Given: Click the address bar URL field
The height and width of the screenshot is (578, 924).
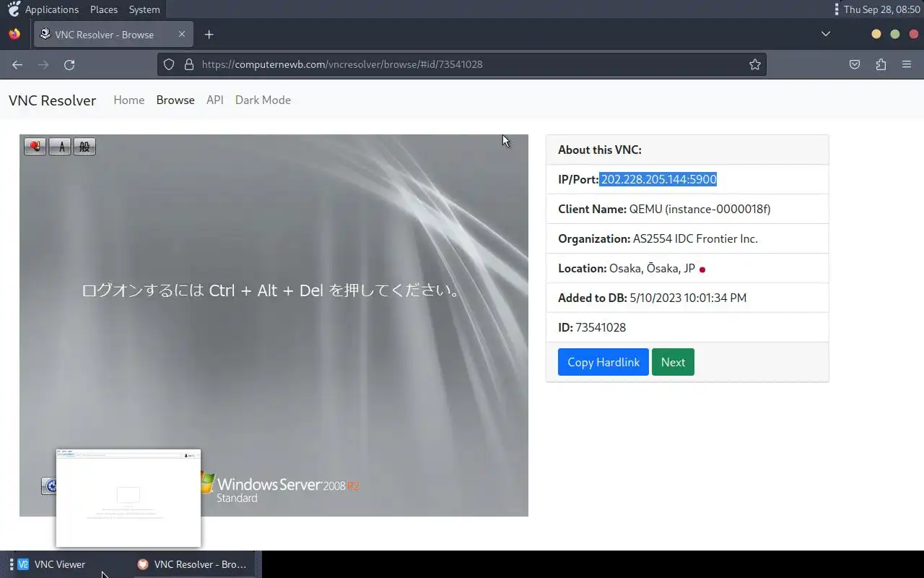Looking at the screenshot, I should click(x=462, y=64).
